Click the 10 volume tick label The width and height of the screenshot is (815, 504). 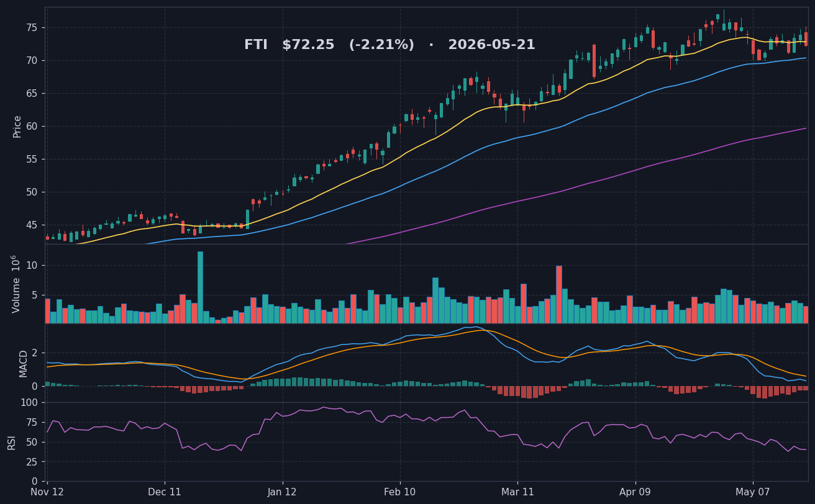pyautogui.click(x=32, y=266)
